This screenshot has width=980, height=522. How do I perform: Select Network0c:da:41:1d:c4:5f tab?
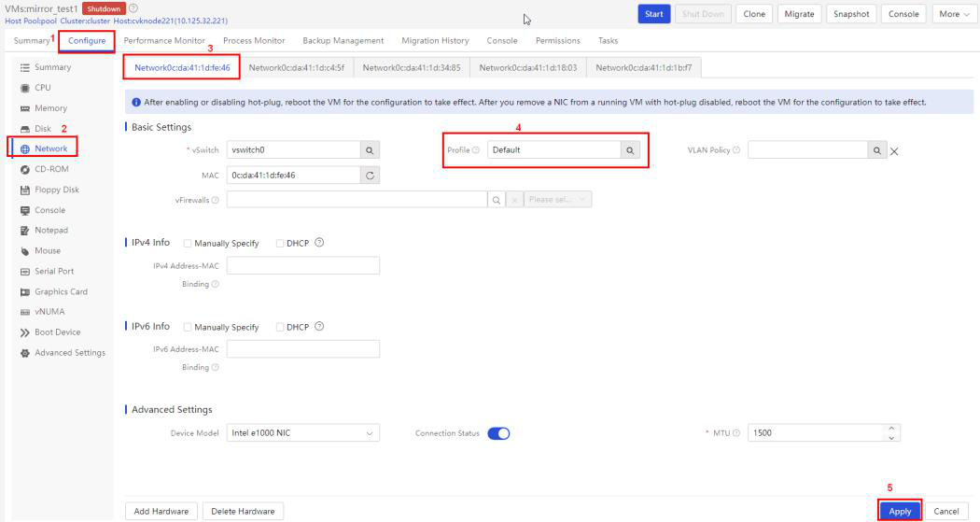pyautogui.click(x=296, y=67)
